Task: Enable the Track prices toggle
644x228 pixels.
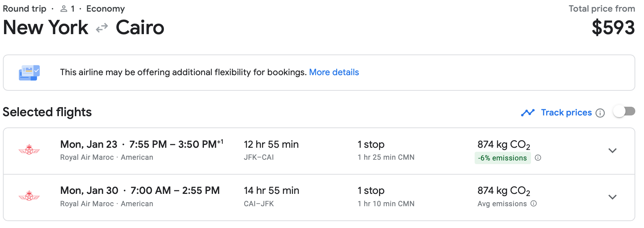Action: 624,111
